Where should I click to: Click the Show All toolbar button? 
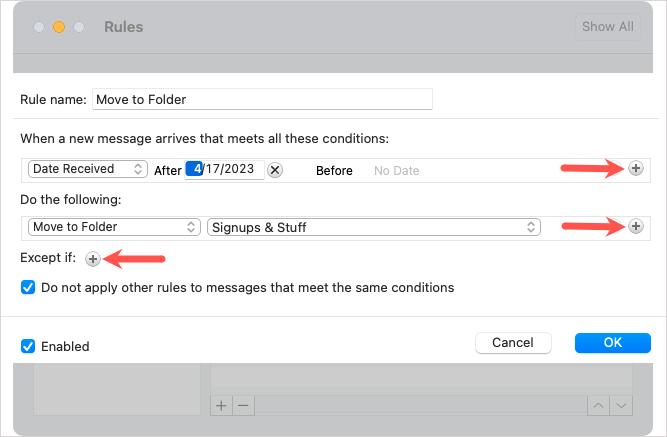(607, 27)
